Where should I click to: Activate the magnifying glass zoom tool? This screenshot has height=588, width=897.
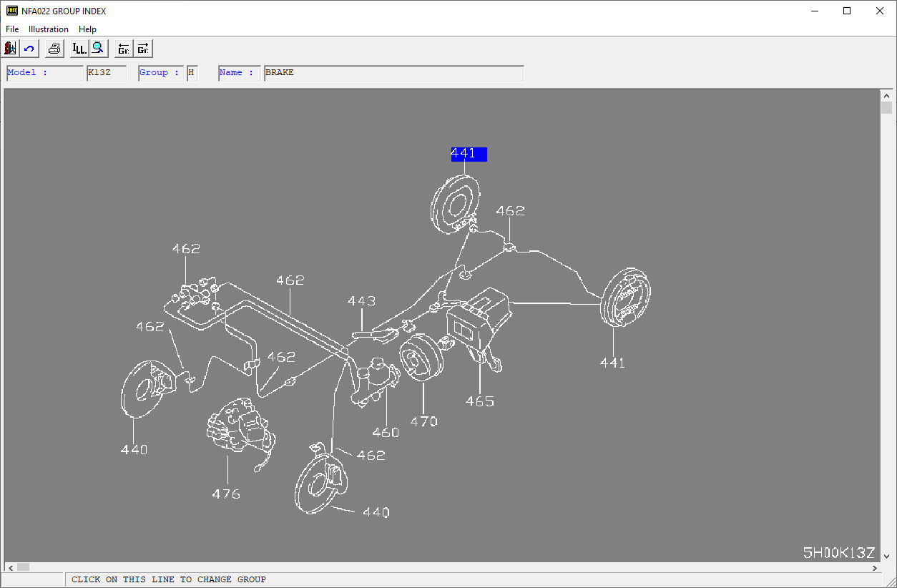point(99,49)
